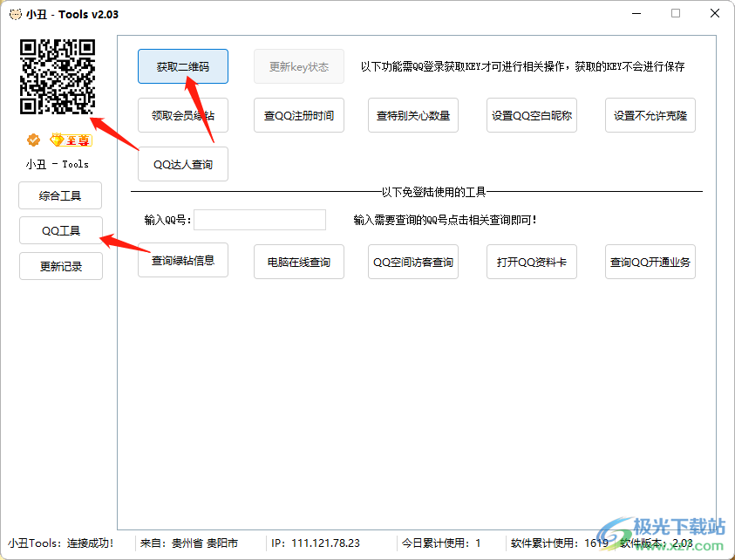Click the QR code image
This screenshot has width=735, height=560.
58,77
